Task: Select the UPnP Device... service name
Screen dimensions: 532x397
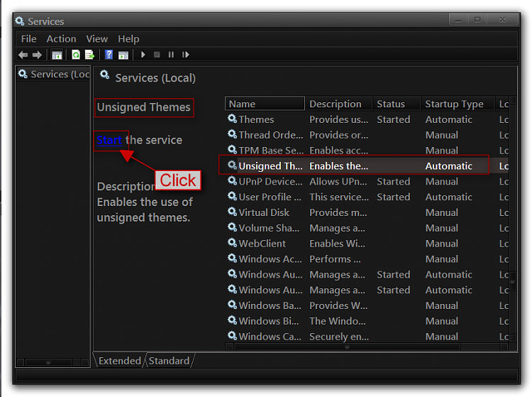Action: [270, 182]
